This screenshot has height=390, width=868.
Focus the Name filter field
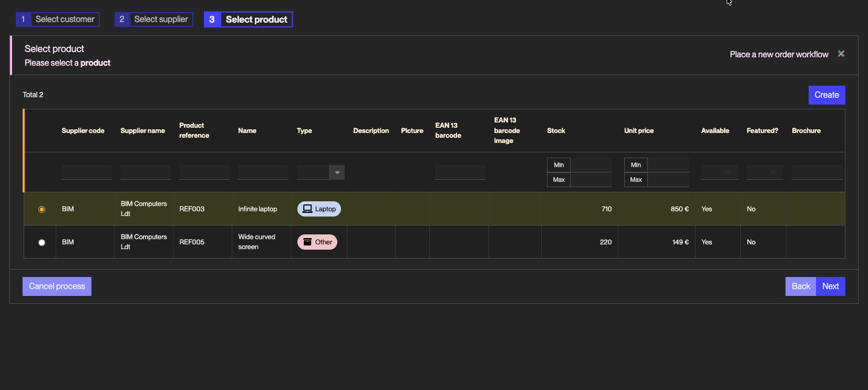pyautogui.click(x=263, y=172)
